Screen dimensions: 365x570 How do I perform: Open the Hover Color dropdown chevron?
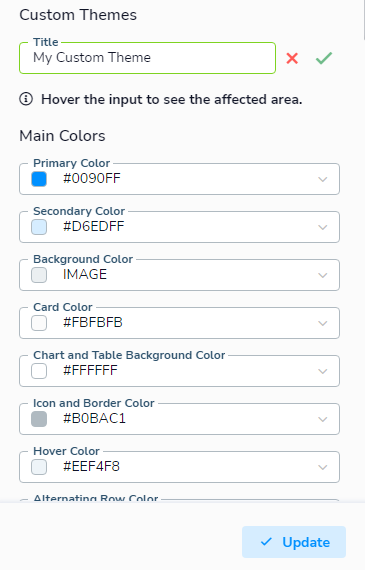(x=322, y=467)
